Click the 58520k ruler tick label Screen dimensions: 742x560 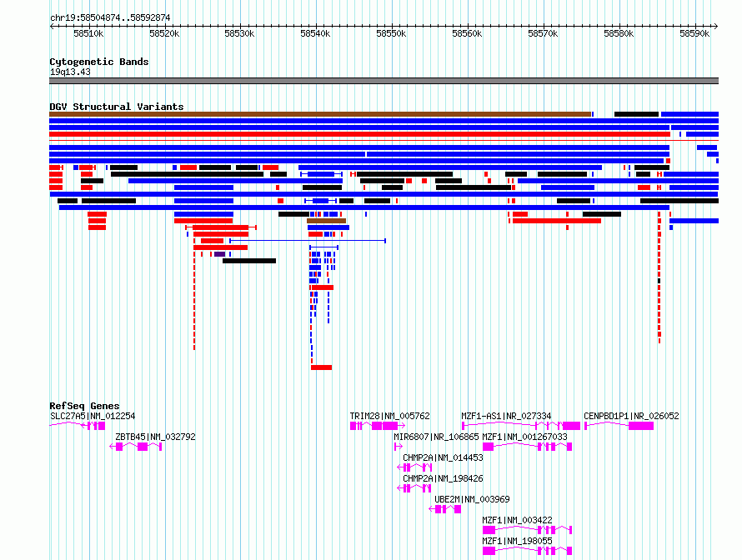164,33
